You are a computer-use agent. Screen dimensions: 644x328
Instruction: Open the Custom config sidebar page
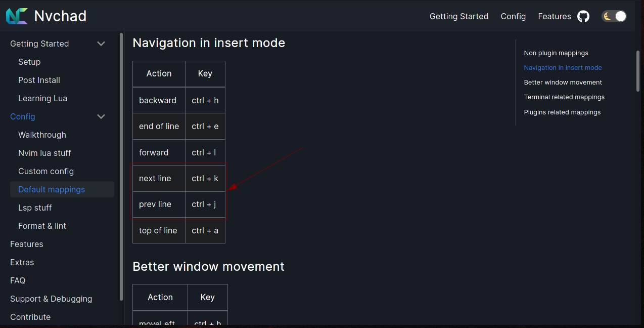click(46, 171)
